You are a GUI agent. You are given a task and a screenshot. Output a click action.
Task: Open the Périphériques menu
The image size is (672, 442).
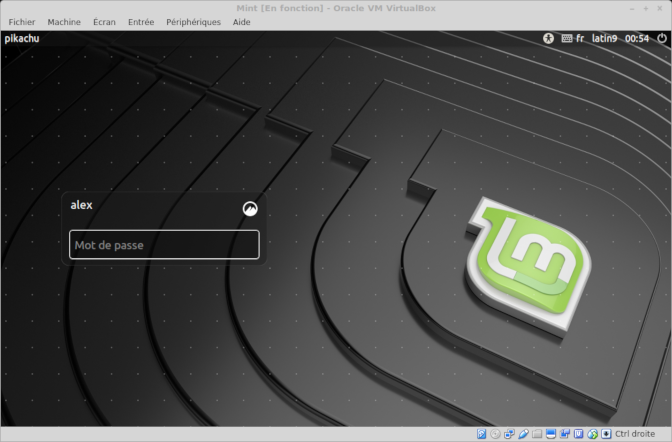coord(193,21)
